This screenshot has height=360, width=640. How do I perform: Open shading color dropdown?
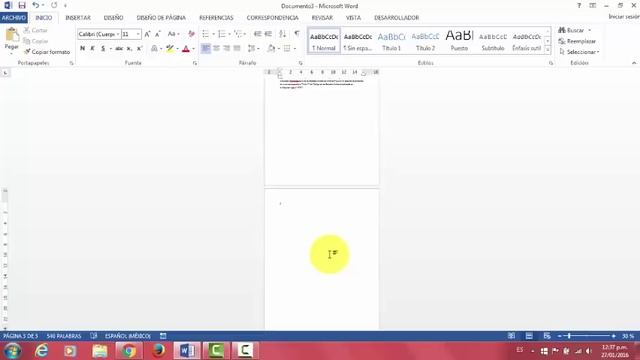click(x=279, y=49)
